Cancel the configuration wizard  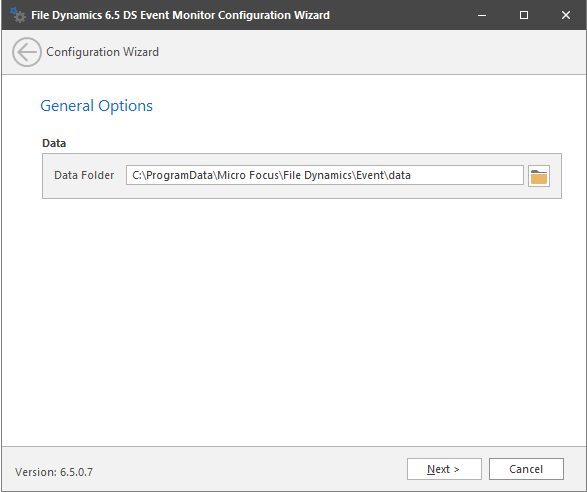tap(526, 469)
